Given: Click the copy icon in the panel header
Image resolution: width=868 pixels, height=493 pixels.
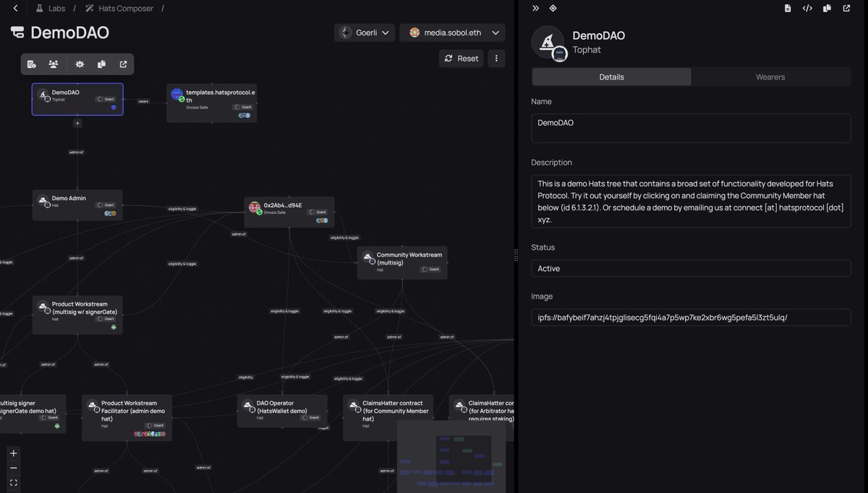Looking at the screenshot, I should click(x=827, y=9).
